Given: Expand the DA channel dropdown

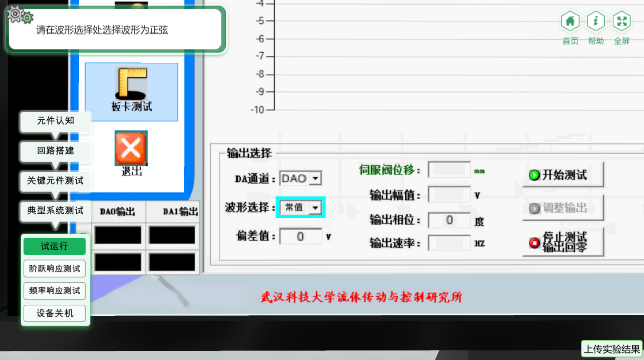Looking at the screenshot, I should click(315, 178).
